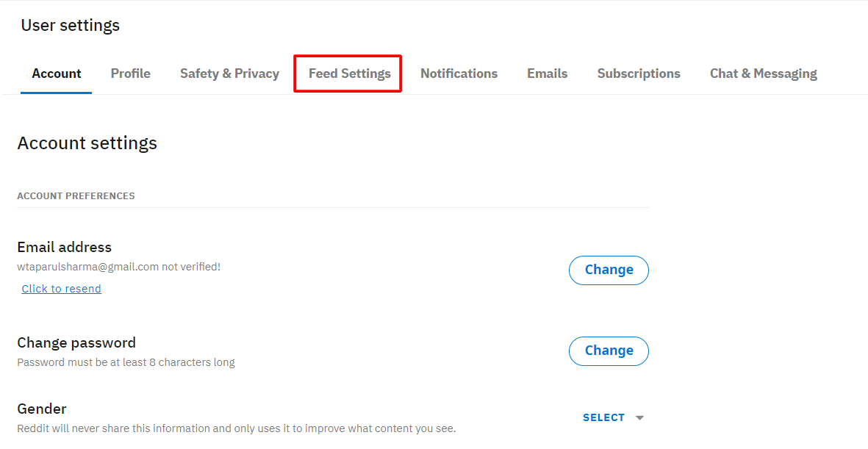Click the ACCOUNT PREFERENCES section label

pos(76,196)
